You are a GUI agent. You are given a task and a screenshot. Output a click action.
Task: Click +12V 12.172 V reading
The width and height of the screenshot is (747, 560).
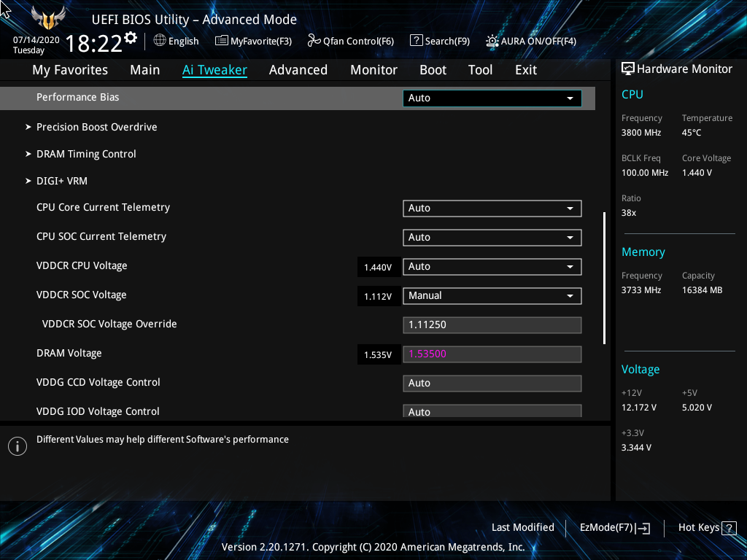(639, 408)
